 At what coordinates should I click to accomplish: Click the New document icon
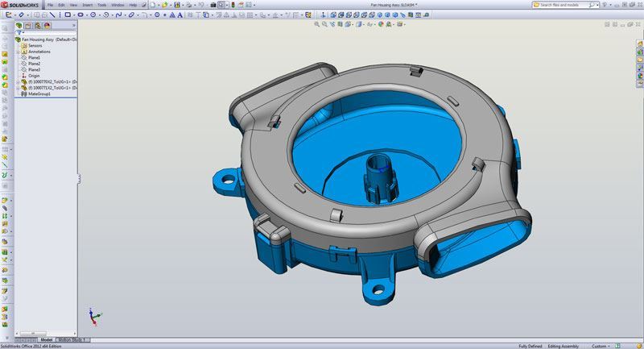(x=154, y=5)
